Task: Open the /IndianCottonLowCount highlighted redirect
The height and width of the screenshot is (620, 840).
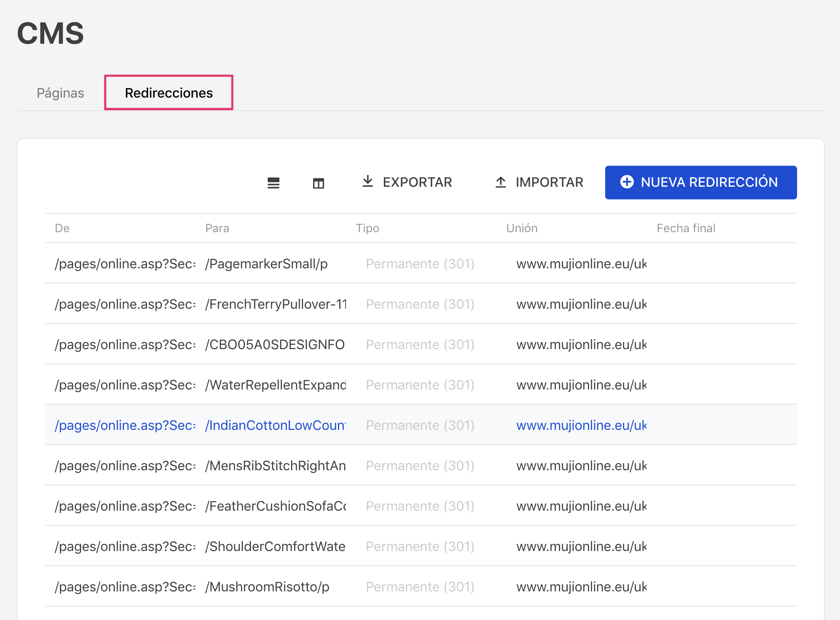Action: (x=275, y=425)
